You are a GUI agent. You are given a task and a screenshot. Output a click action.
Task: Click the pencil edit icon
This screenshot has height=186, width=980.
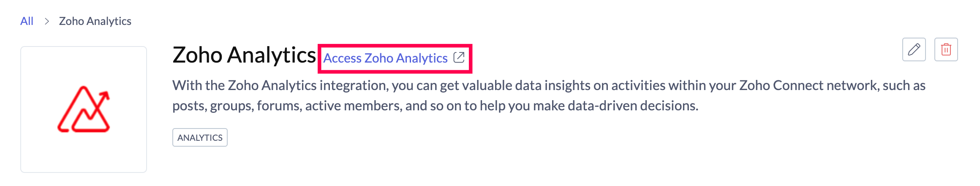(914, 49)
